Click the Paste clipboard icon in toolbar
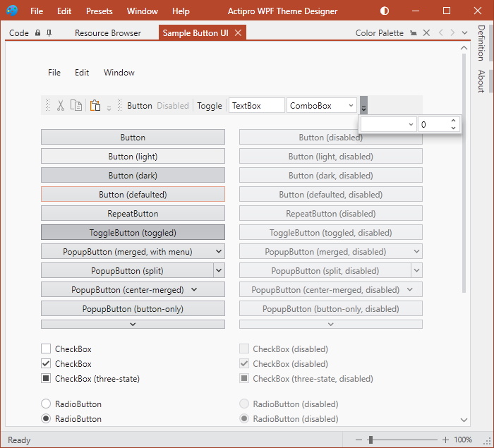The height and width of the screenshot is (448, 494). (x=95, y=105)
